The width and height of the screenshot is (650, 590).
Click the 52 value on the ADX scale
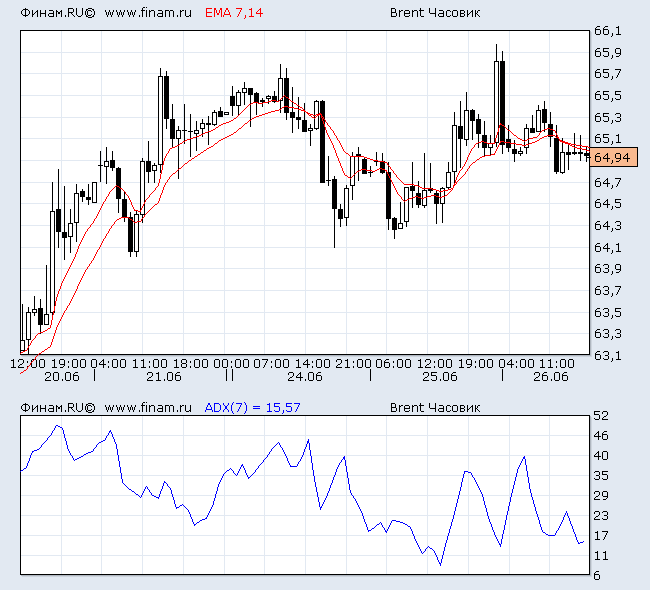[601, 415]
